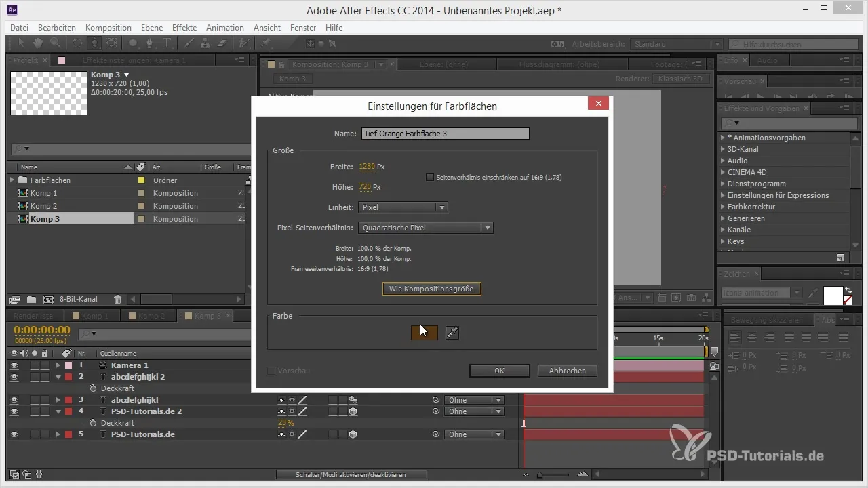This screenshot has width=868, height=488.
Task: Open Pixel-Seitenverhältnis Quadratische Pixel dropdown
Action: pos(427,228)
